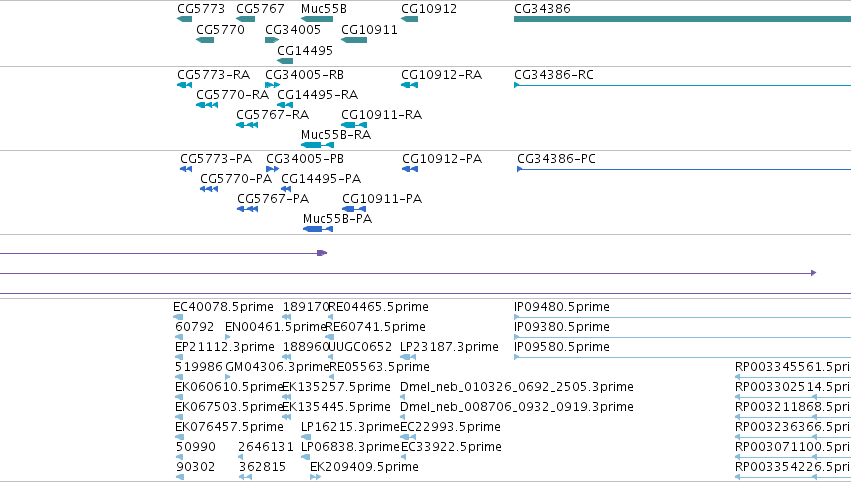Select the CG10912-PA protein label

coord(442,158)
